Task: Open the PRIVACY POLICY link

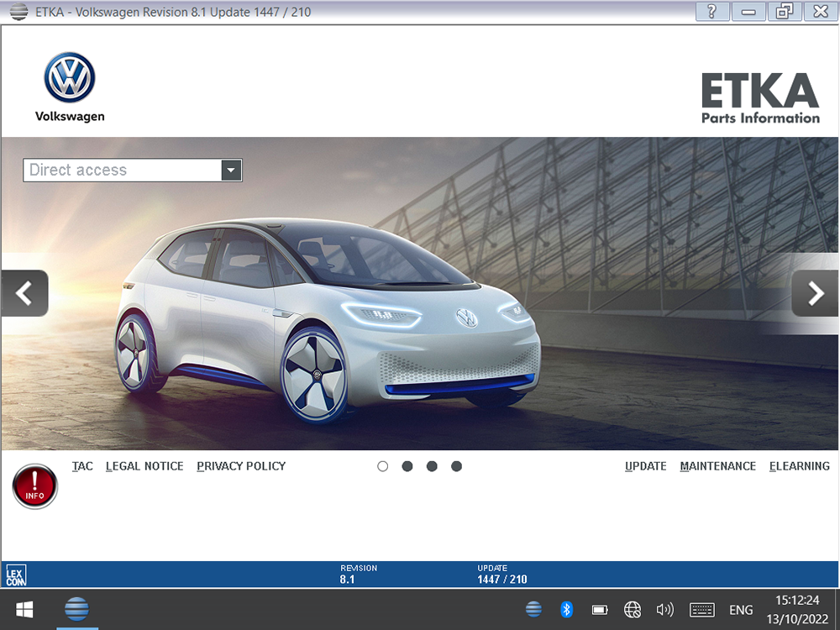Action: point(241,466)
